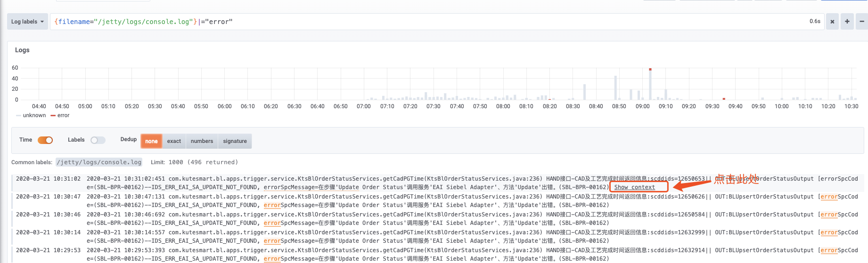Remove the query row with minus icon
868x263 pixels.
click(862, 22)
